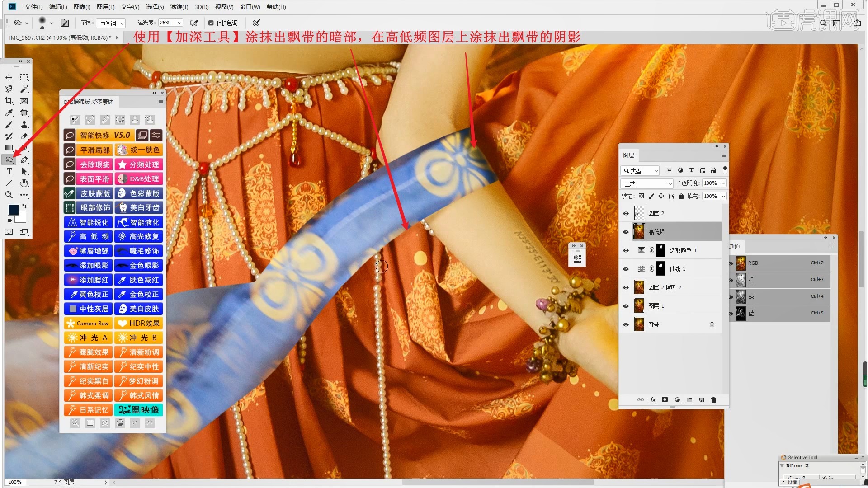
Task: Add a layer mask from panel bottom
Action: click(x=665, y=400)
